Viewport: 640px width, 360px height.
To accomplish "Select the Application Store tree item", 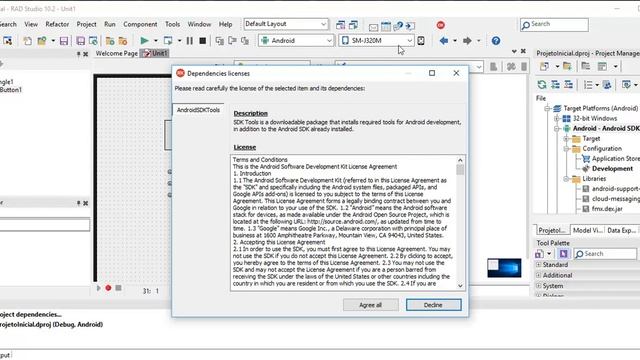I will click(x=615, y=158).
